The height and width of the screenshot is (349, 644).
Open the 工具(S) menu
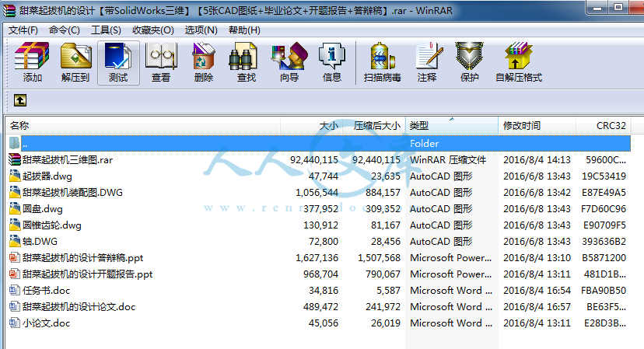pos(106,30)
